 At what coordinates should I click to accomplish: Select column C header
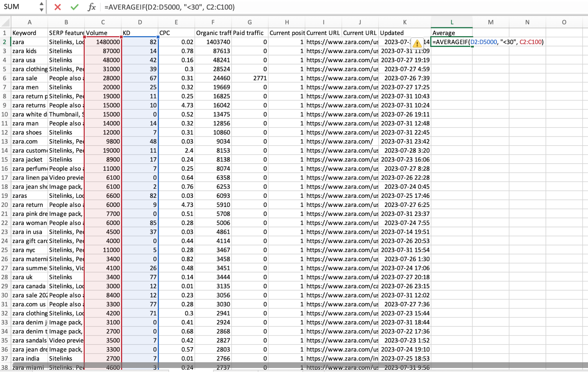point(103,22)
